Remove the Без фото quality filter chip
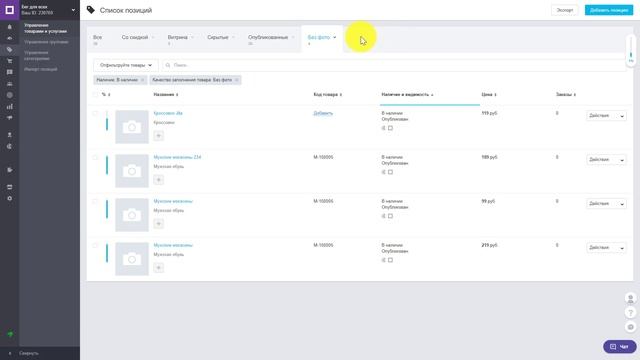 (236, 80)
